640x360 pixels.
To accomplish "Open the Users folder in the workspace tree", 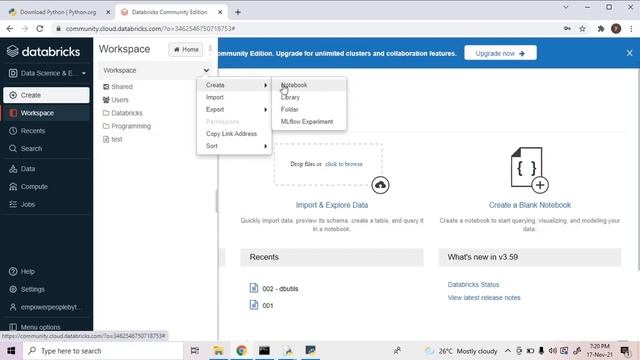I will pyautogui.click(x=116, y=100).
